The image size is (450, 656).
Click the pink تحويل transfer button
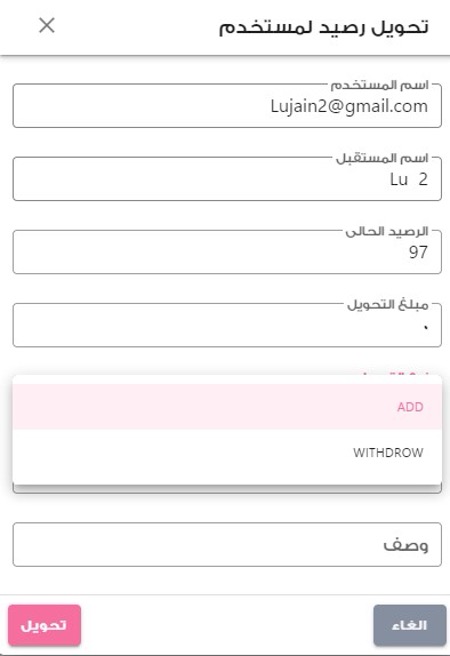(44, 625)
